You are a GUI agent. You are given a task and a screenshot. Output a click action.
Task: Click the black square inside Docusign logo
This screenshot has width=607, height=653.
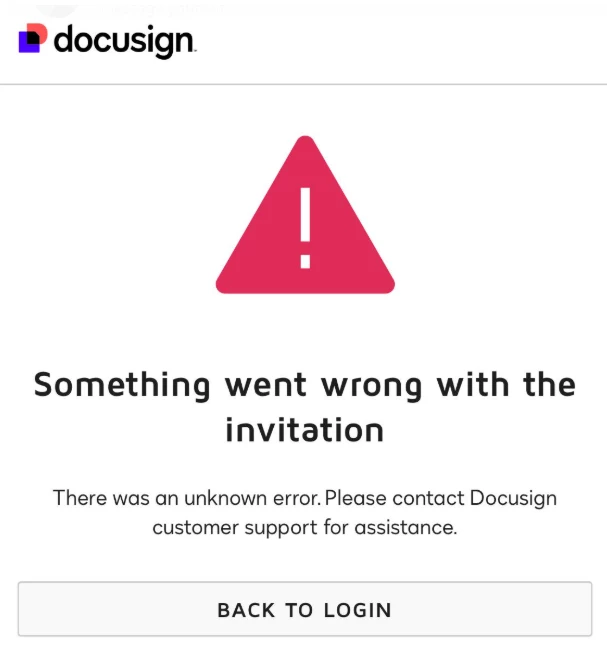[34, 38]
